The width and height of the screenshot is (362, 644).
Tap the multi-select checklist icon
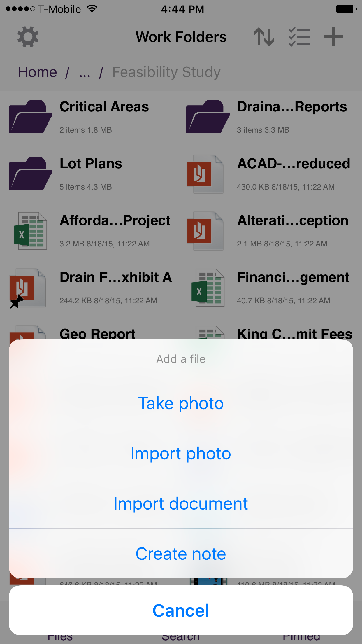coord(299,37)
